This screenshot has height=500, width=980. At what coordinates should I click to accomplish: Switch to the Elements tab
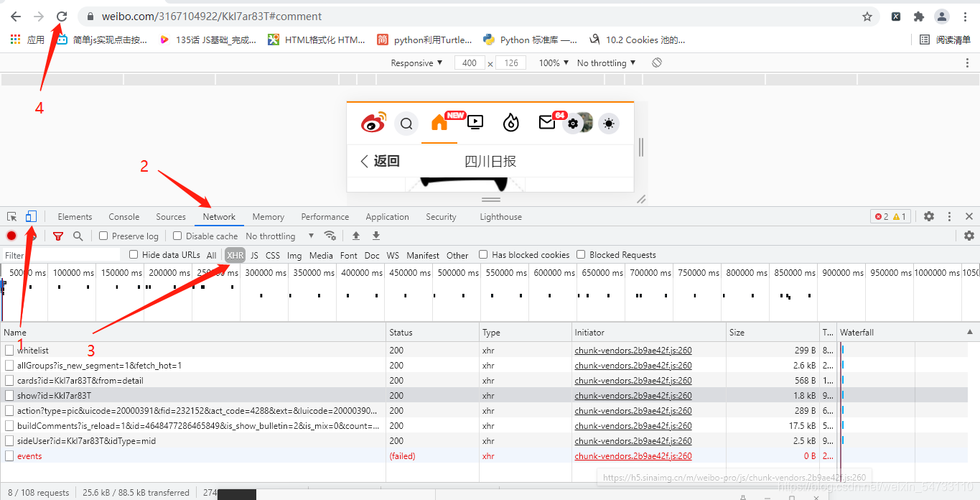pos(75,216)
